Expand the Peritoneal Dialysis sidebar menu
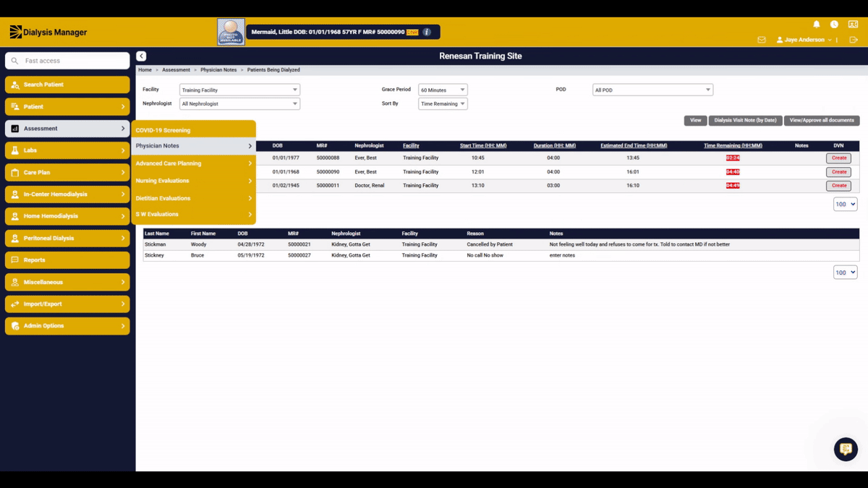Screen dimensions: 868x488 tap(67, 239)
